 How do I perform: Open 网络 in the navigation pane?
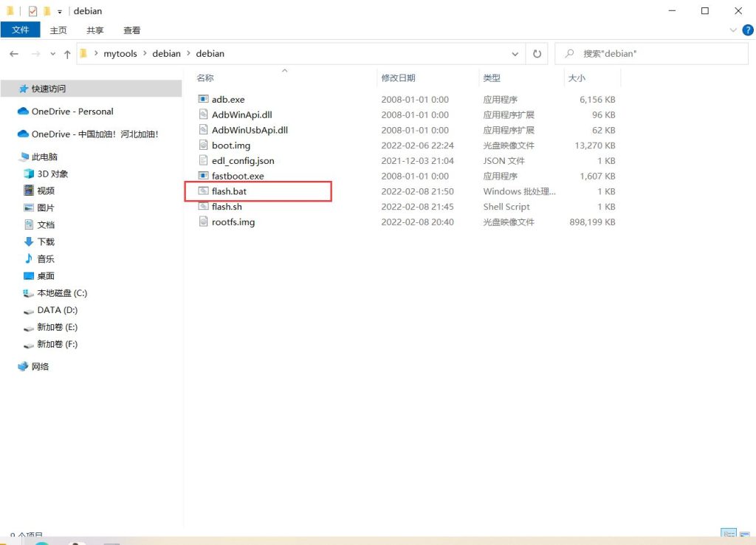(33, 366)
